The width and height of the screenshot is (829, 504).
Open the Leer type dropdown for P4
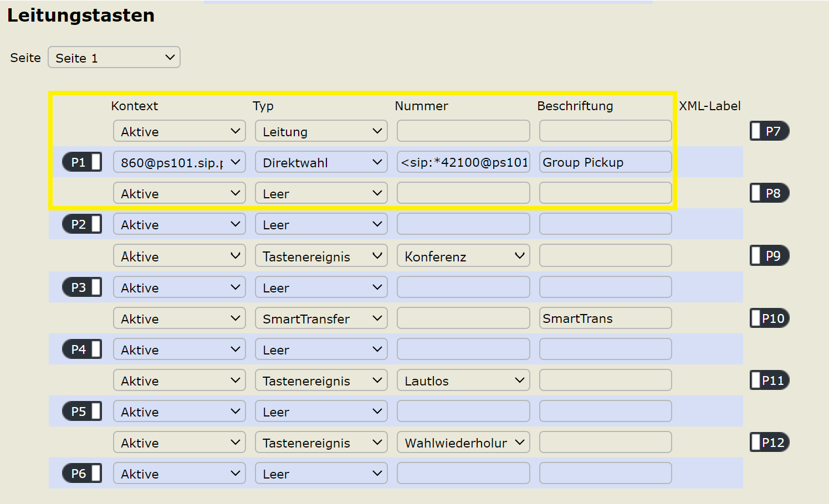pyautogui.click(x=321, y=349)
